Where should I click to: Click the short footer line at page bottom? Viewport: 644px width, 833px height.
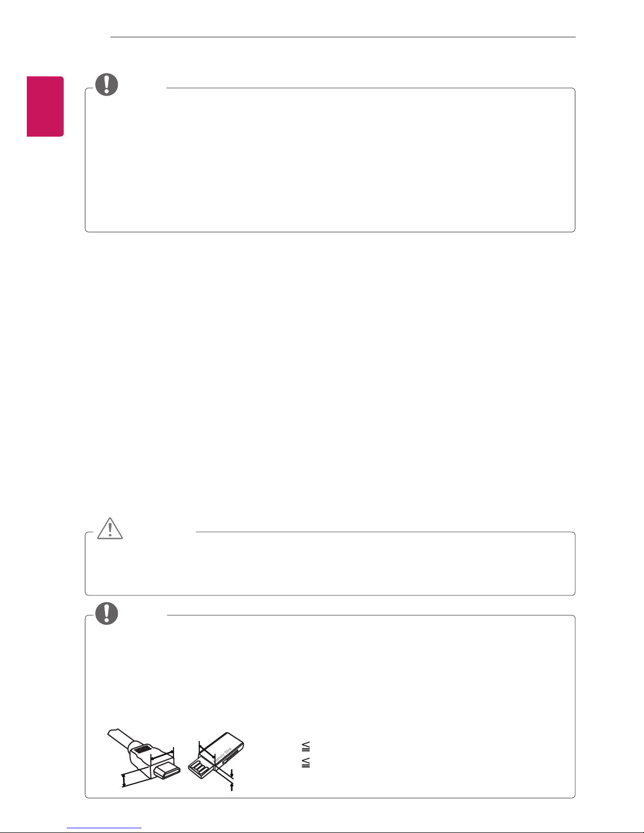click(105, 828)
